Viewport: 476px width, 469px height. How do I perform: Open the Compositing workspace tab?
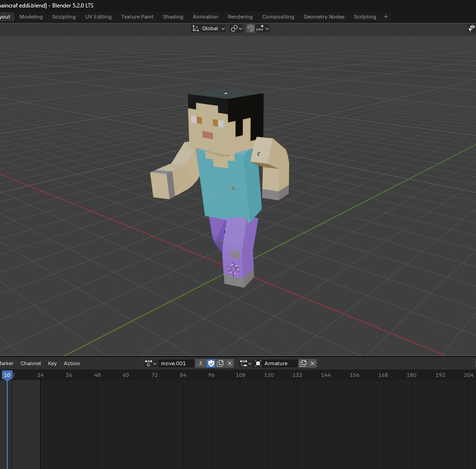(278, 17)
